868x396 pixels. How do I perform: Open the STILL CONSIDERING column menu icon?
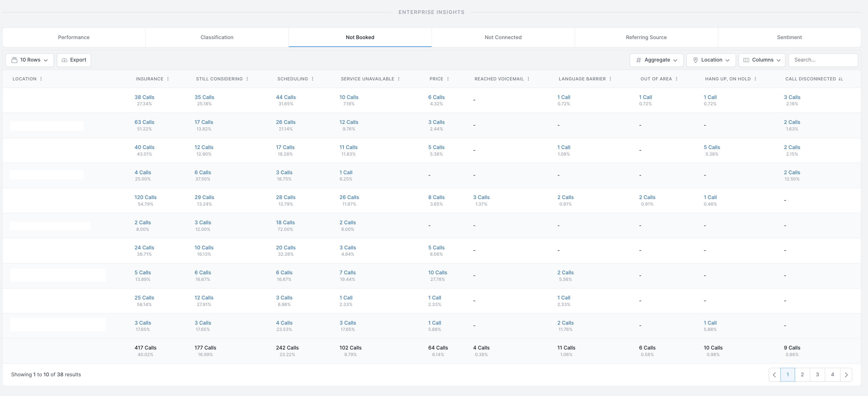(x=247, y=78)
